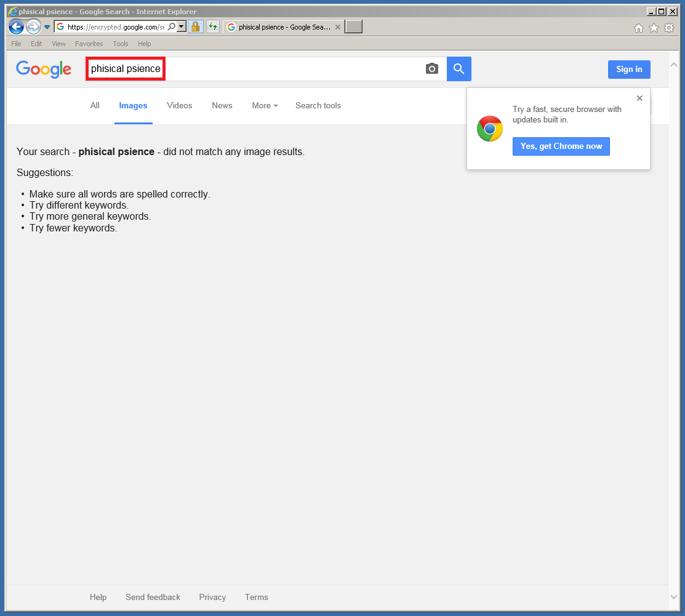Viewport: 685px width, 616px height.
Task: Click the Send feedback link
Action: (153, 597)
